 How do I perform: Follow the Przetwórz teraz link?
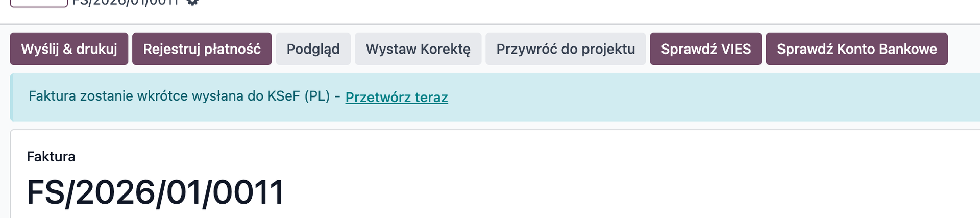[x=397, y=97]
